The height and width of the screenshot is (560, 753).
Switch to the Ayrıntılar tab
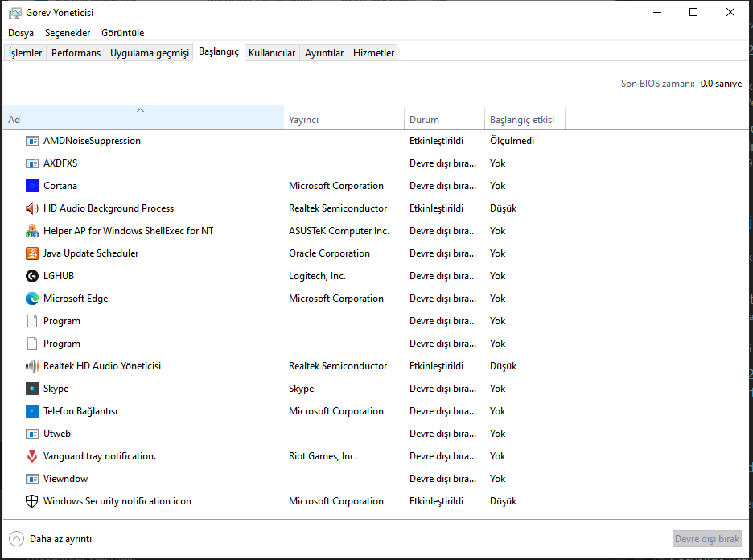pyautogui.click(x=324, y=53)
